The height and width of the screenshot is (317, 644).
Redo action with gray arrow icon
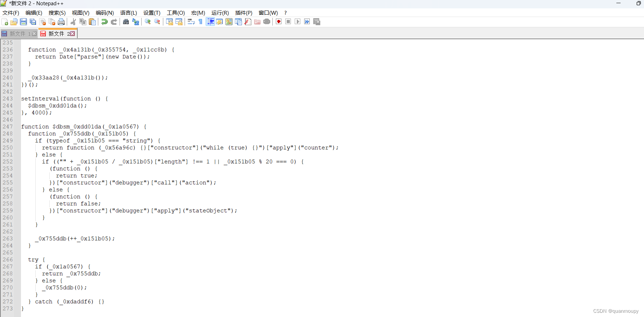(x=114, y=22)
